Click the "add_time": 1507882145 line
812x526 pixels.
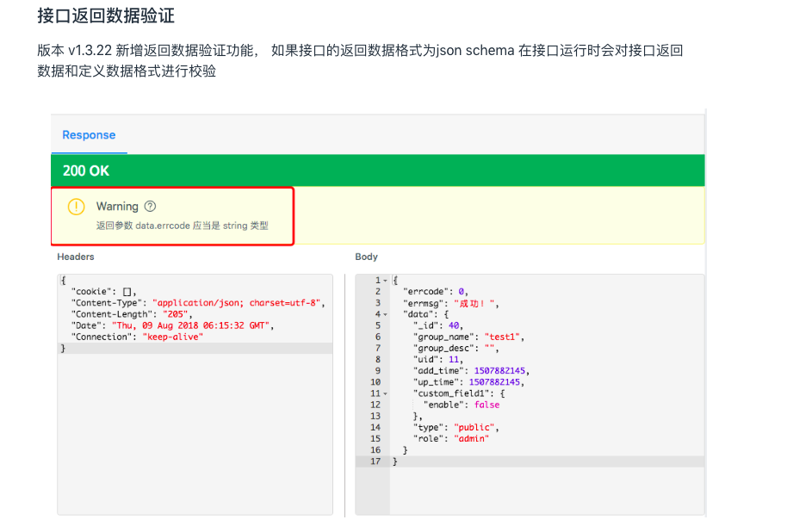point(471,371)
